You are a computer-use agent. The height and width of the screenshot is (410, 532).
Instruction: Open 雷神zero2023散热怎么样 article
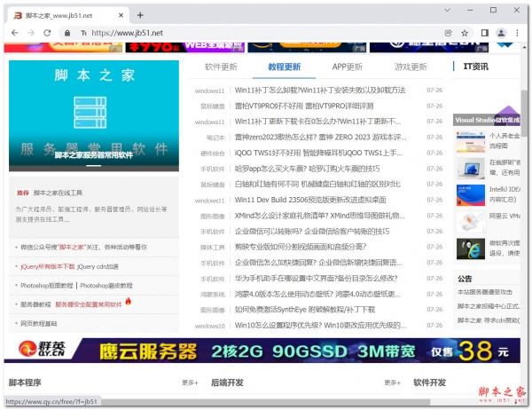click(x=320, y=137)
